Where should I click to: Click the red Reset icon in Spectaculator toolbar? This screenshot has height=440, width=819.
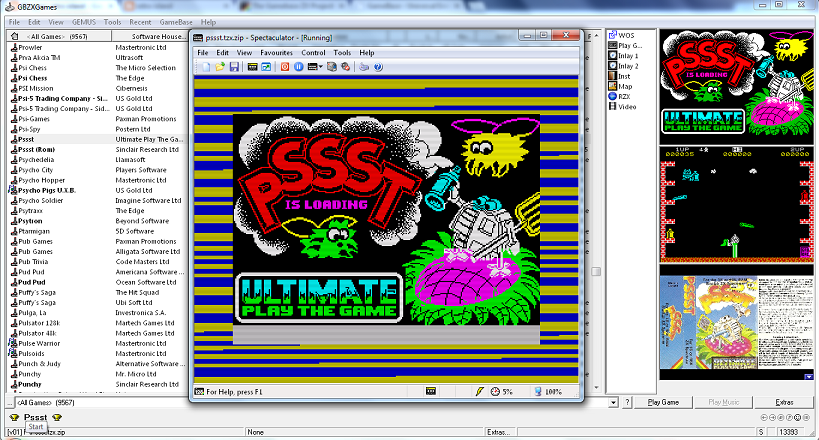(x=285, y=67)
